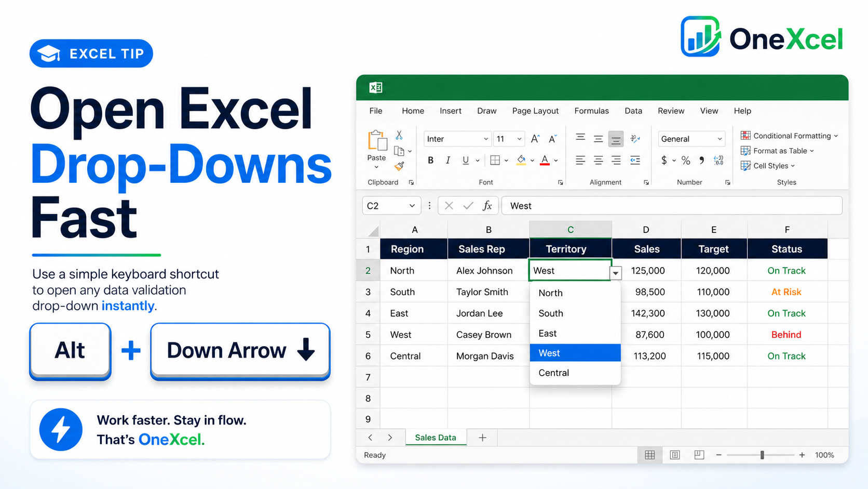Open the Inter font name dropdown

point(486,139)
